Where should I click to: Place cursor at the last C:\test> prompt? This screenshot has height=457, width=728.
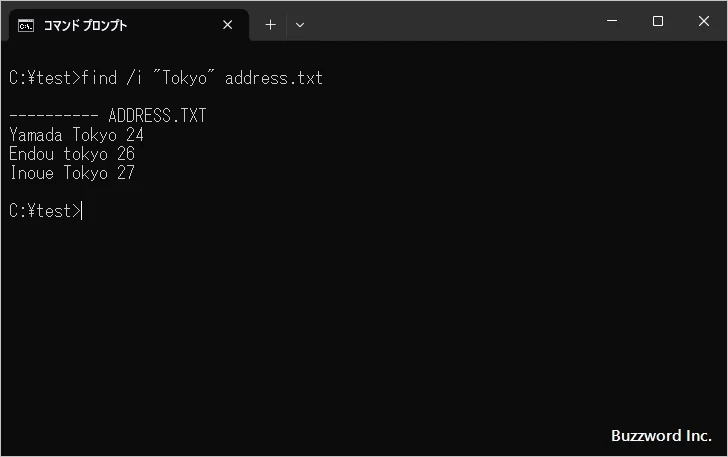[x=83, y=211]
